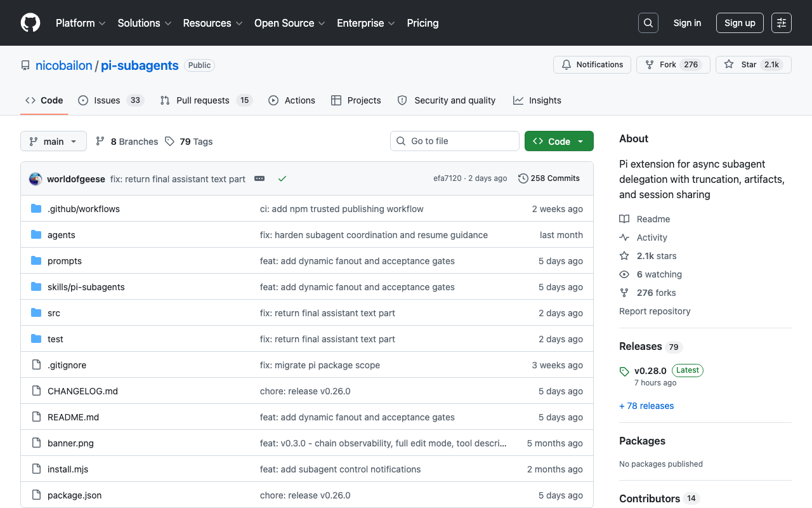The width and height of the screenshot is (812, 508).
Task: Open appearance settings icon in header
Action: click(782, 23)
